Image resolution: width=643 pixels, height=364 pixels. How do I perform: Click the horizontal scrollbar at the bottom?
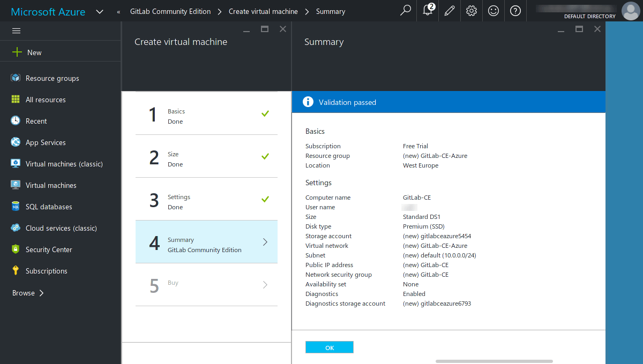(494, 361)
